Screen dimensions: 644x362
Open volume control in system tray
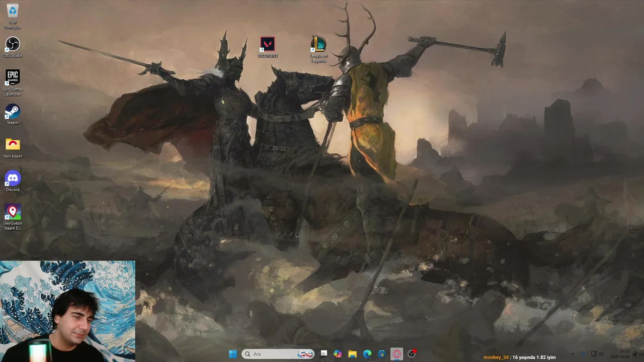pyautogui.click(x=601, y=354)
